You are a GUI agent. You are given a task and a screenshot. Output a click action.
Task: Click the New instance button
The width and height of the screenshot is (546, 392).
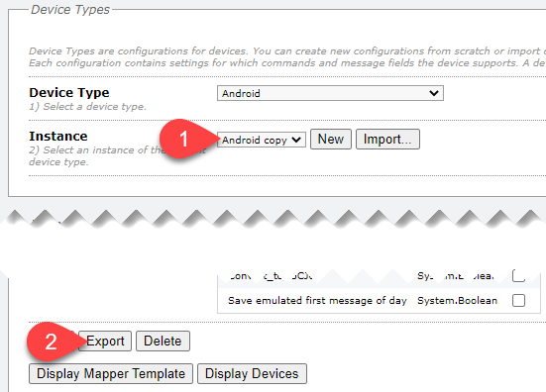pyautogui.click(x=331, y=140)
